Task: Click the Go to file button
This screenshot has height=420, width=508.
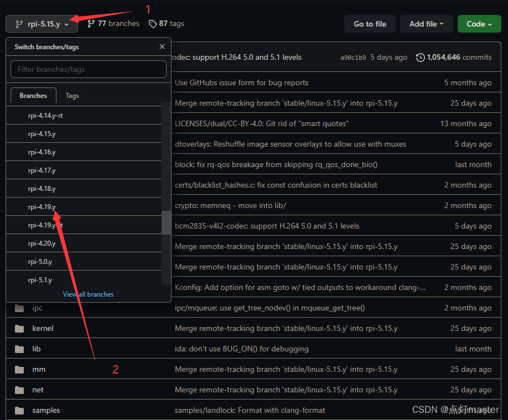Action: point(370,24)
